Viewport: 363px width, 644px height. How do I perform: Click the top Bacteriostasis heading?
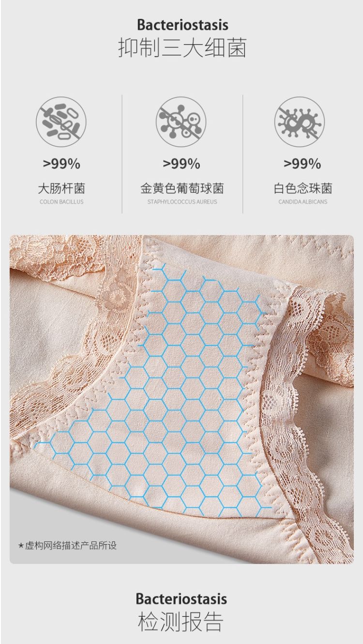[x=182, y=24]
